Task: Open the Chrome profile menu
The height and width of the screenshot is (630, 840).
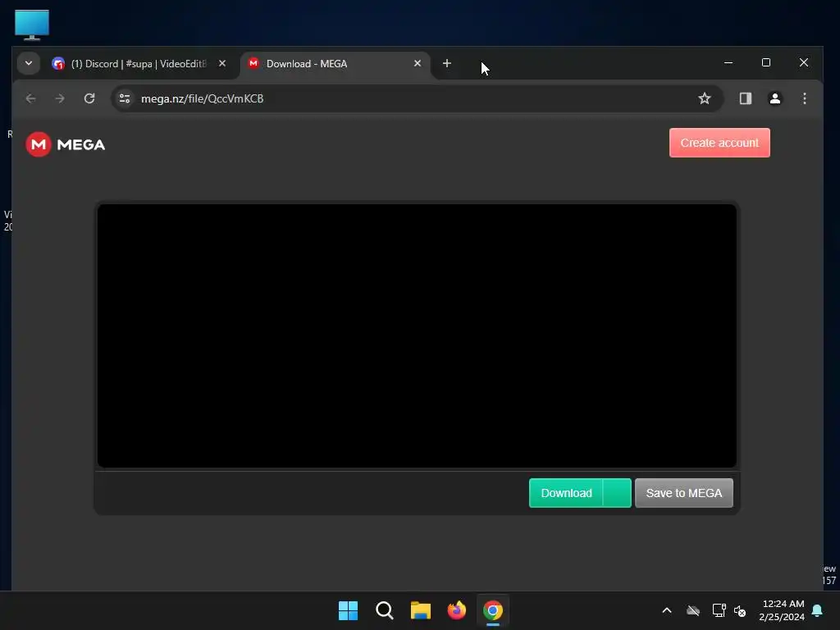Action: click(774, 98)
